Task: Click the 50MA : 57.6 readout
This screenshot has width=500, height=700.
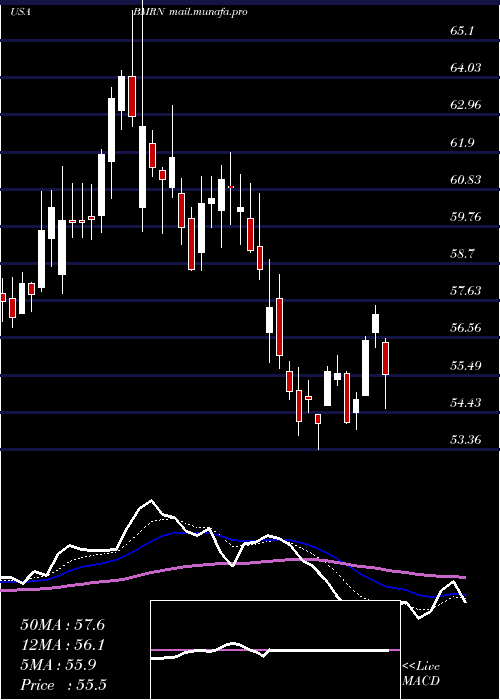Action: [62, 625]
